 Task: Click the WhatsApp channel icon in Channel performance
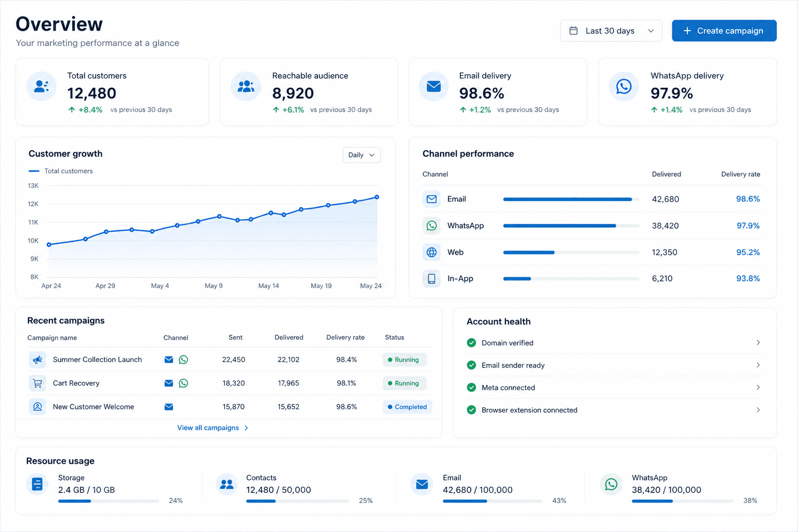click(432, 225)
